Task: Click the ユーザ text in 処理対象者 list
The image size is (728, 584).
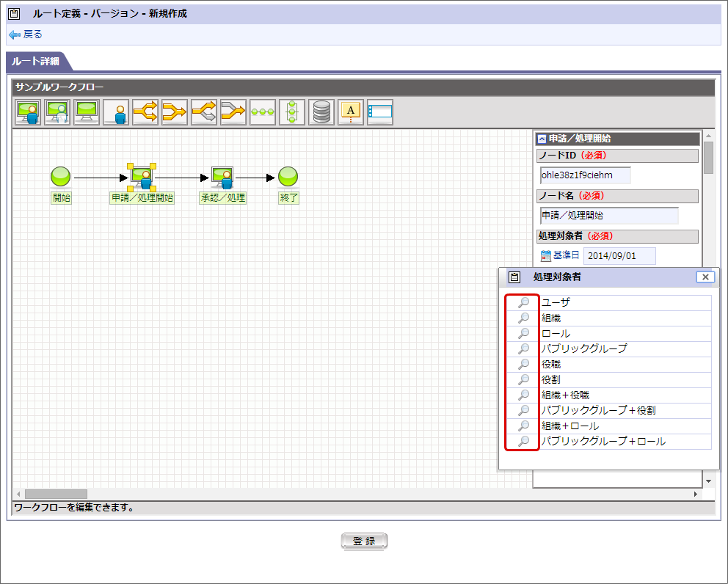Action: tap(556, 303)
